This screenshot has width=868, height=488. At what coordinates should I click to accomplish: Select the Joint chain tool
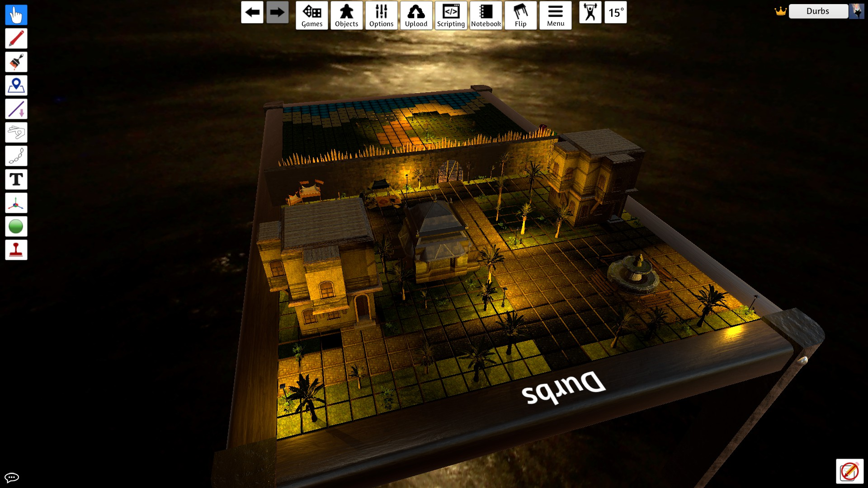click(x=16, y=156)
